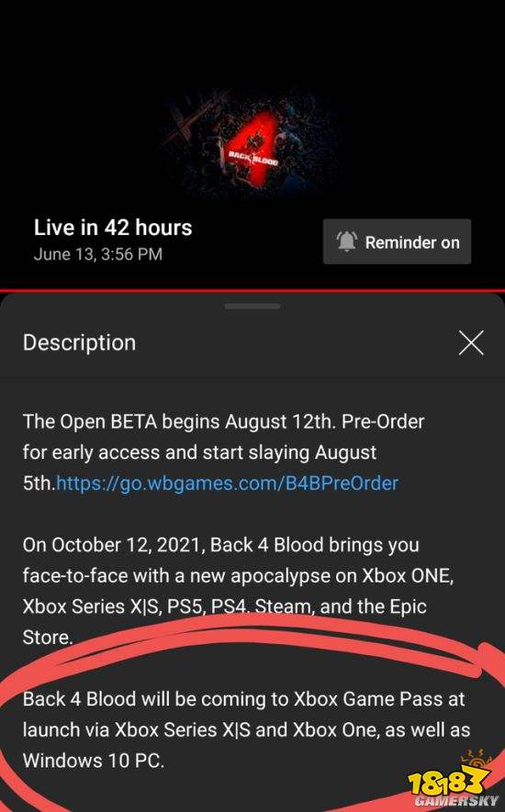Toggle the Reminder on button off
Screen dimensions: 505x812
coord(397,241)
